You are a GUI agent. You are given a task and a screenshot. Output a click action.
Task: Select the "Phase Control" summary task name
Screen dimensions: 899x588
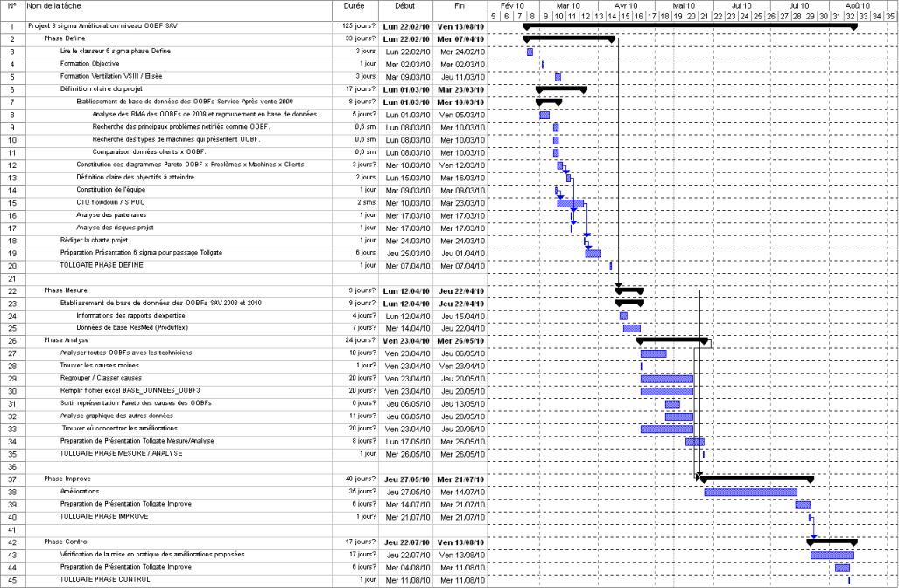67,542
